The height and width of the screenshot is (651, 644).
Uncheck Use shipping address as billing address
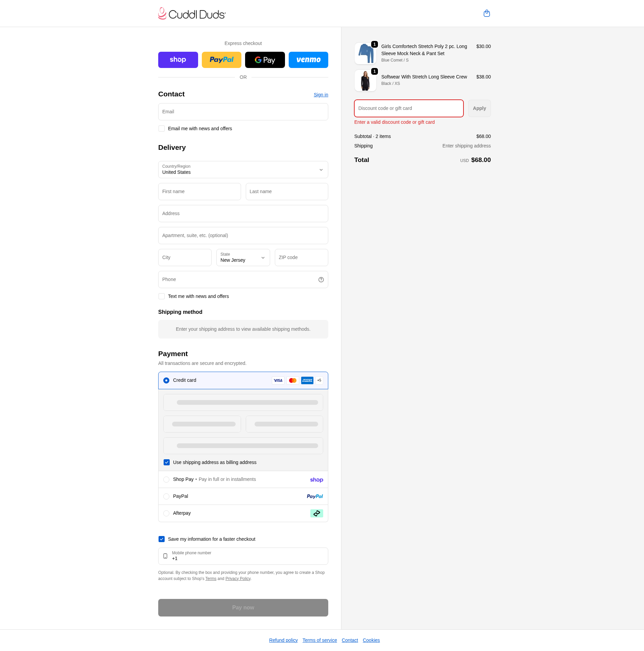coord(167,463)
